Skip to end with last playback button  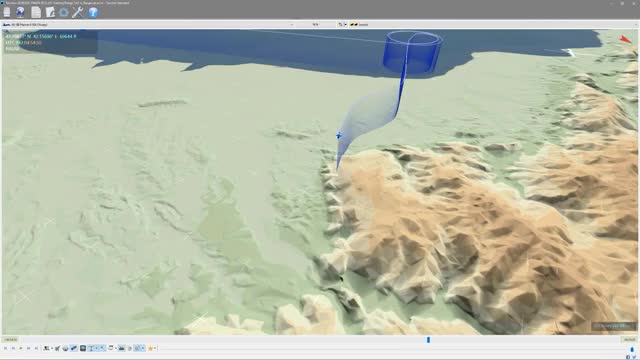click(36, 348)
